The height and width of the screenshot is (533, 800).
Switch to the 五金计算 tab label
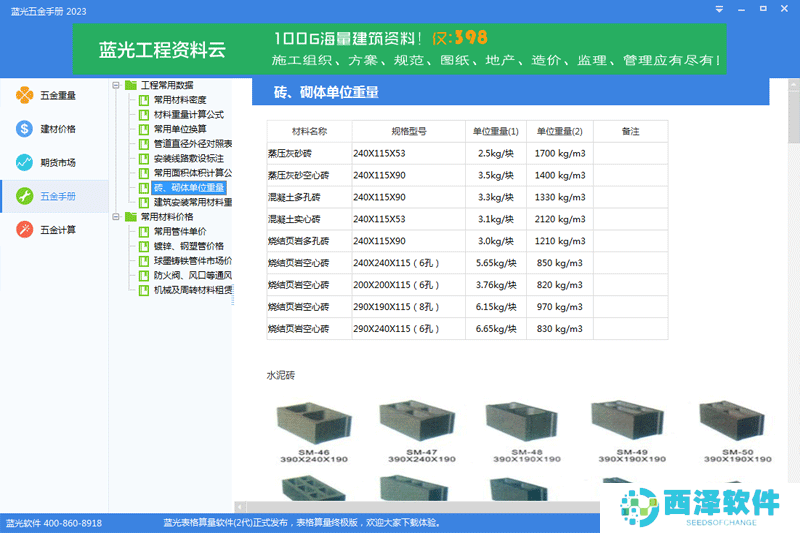coord(58,230)
